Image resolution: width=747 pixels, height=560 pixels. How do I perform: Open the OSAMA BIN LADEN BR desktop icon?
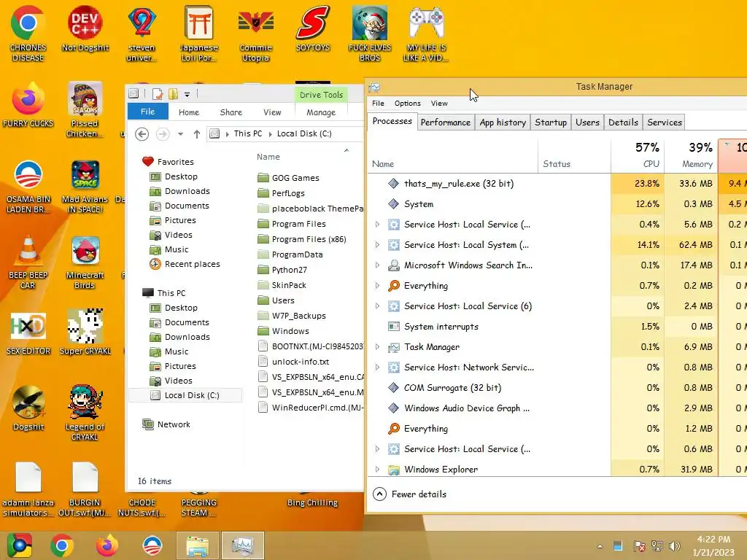tap(28, 186)
